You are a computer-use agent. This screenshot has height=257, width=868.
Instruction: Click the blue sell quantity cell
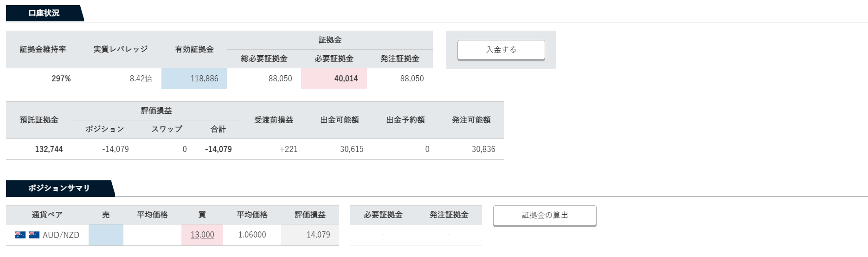[106, 235]
